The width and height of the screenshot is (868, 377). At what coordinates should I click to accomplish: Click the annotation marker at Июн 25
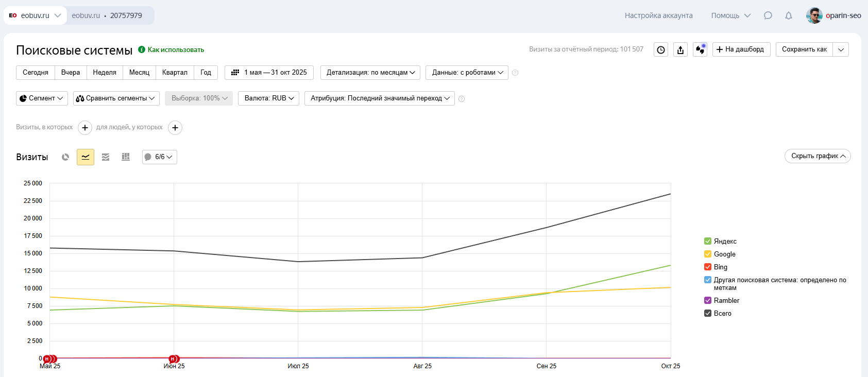click(174, 358)
